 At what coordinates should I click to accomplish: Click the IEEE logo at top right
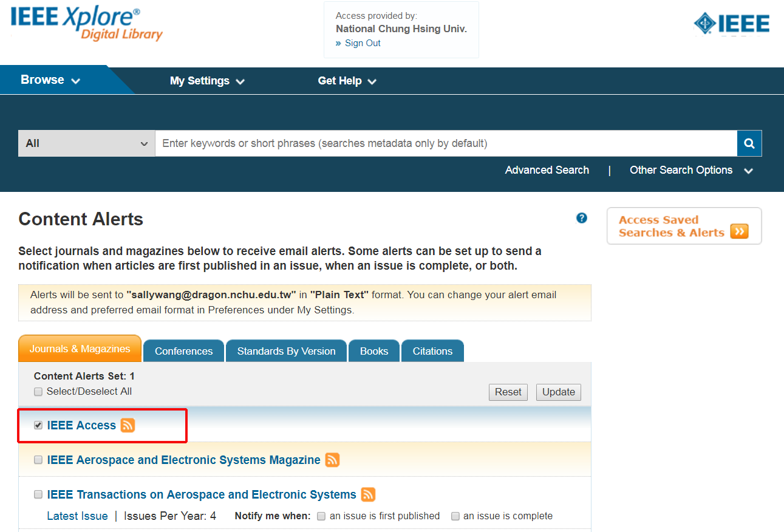point(732,23)
